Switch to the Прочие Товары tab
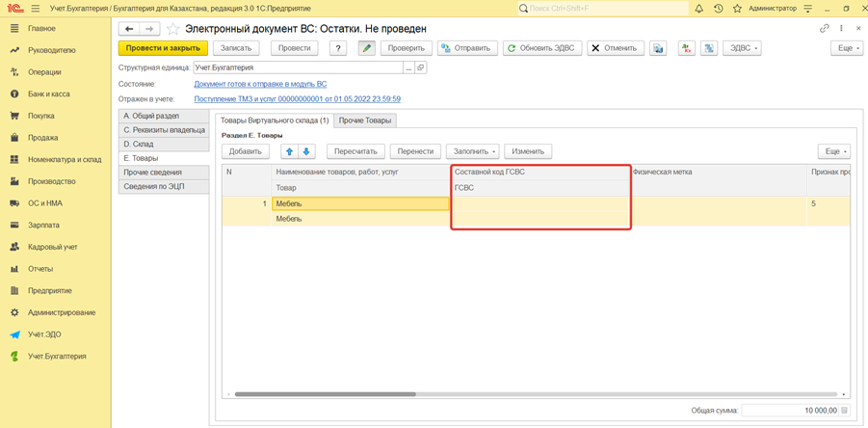The image size is (868, 428). pos(365,120)
